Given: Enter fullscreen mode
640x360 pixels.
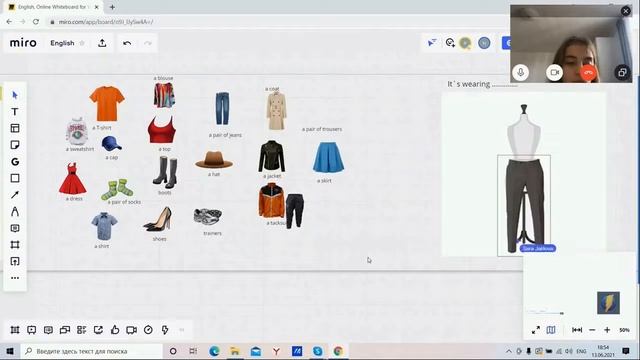Looking at the screenshot, I should [x=536, y=330].
